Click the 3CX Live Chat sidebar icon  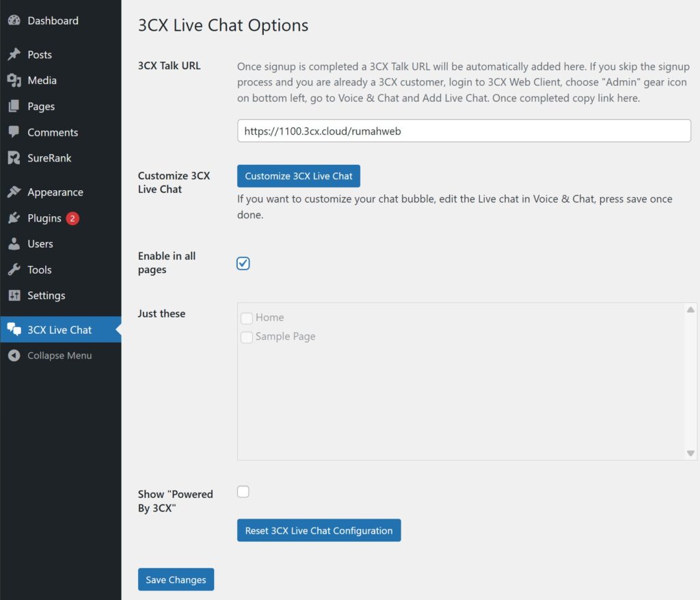pyautogui.click(x=14, y=329)
